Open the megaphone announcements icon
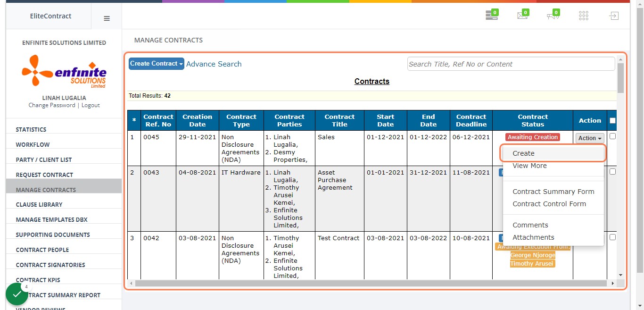Viewport: 644px width, 310px height. pos(553,15)
